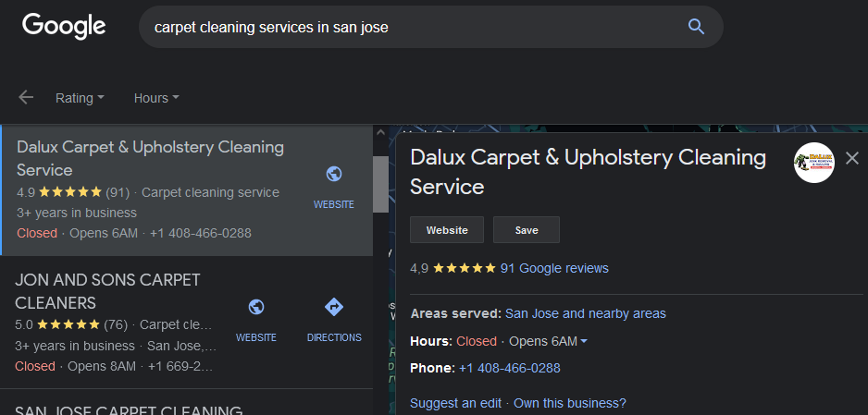Image resolution: width=868 pixels, height=415 pixels.
Task: Expand the Rating filter dropdown
Action: tap(80, 98)
